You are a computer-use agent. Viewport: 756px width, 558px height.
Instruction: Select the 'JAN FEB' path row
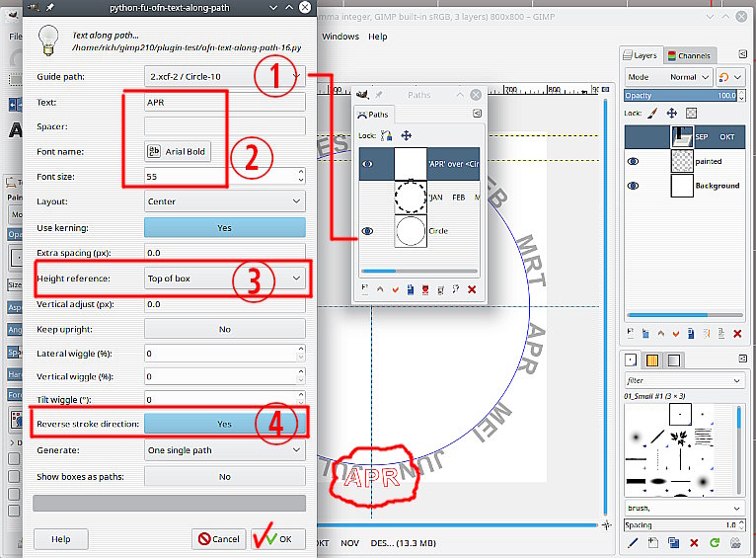[x=419, y=198]
